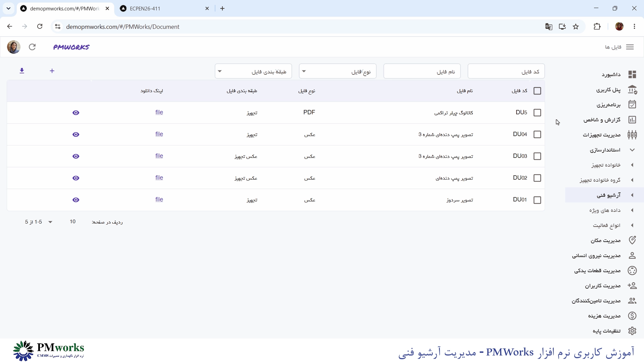Open supplier management (مدیریت تامین‌کنندگان) icon
The image size is (644, 362).
point(632,301)
